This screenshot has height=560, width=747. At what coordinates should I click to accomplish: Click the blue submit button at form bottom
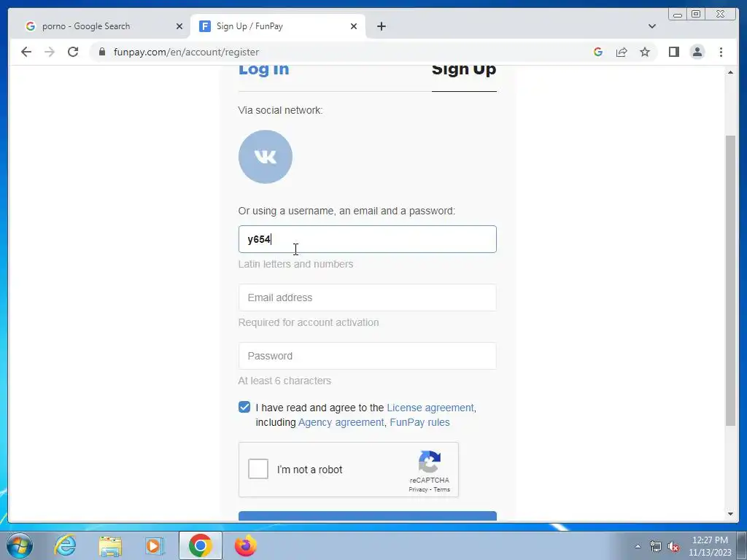[368, 516]
